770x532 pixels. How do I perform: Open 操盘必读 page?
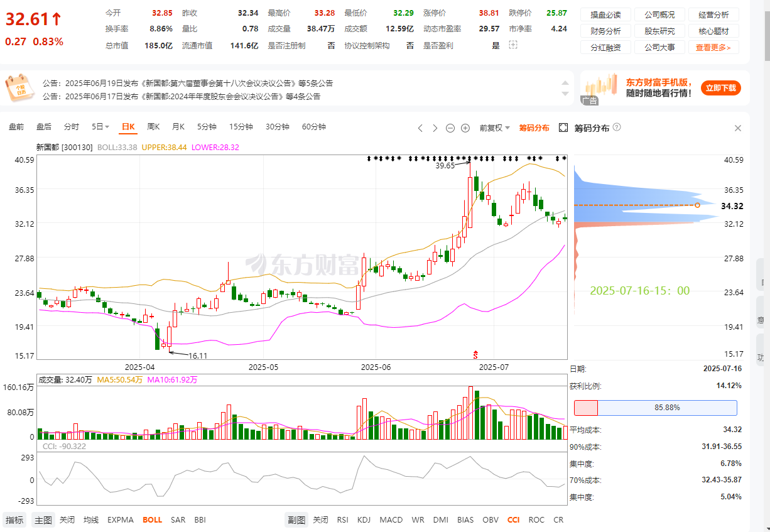(605, 14)
